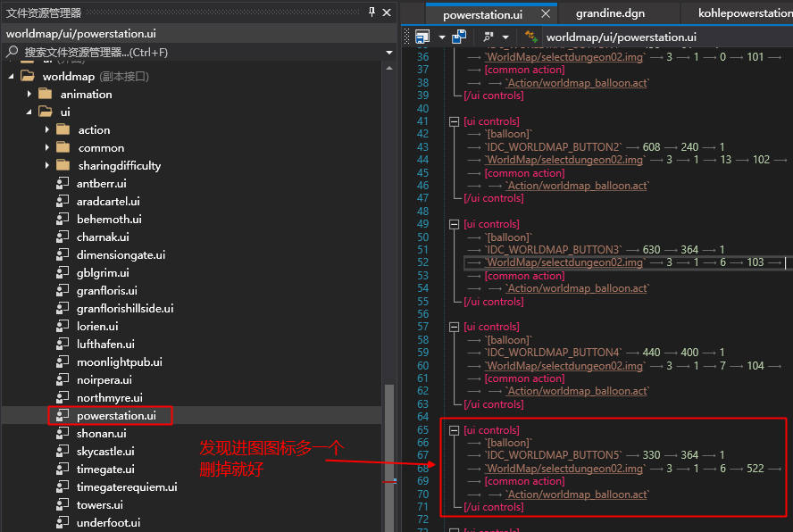Open the save options dropdown arrow

point(441,37)
